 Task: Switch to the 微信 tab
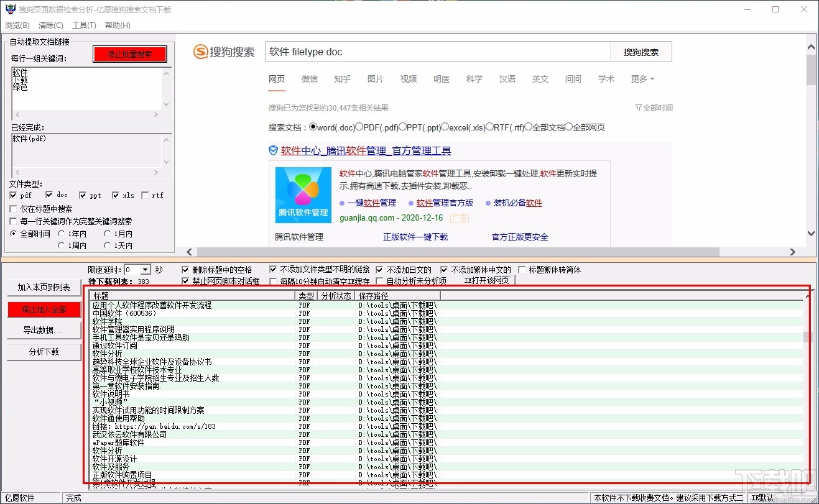(309, 78)
